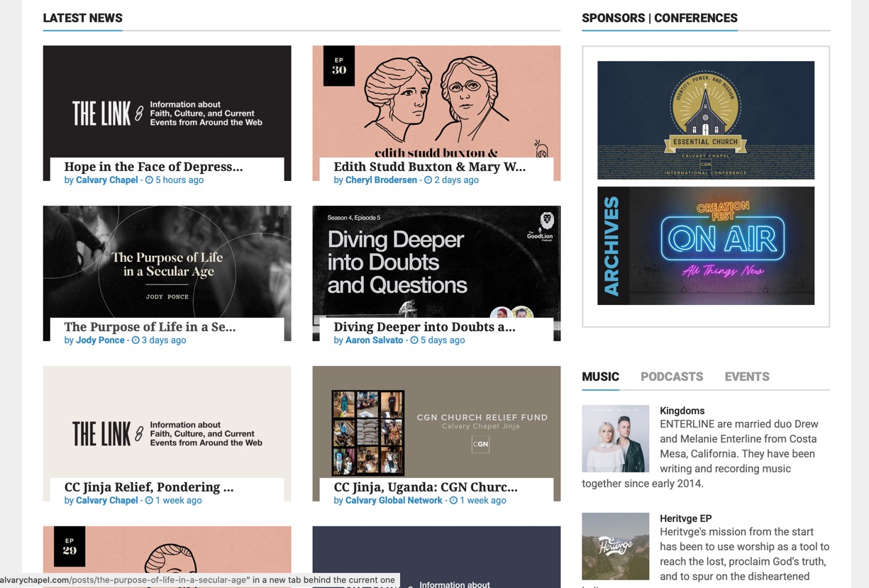Open 'Hope in the Face of Depress...' article
The height and width of the screenshot is (588, 869).
[x=153, y=167]
